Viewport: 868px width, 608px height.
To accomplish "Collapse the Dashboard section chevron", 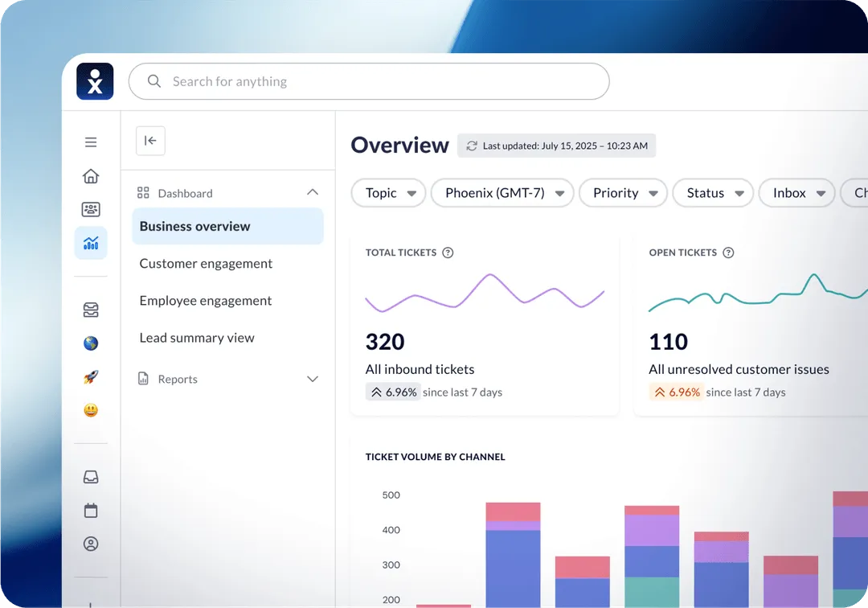I will [312, 192].
